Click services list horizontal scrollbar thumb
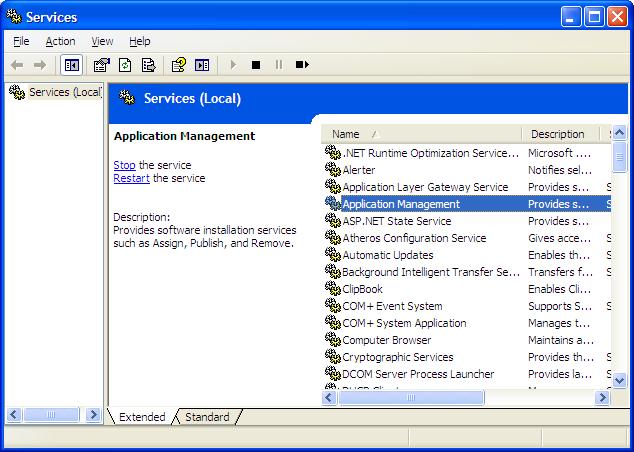 click(x=411, y=398)
